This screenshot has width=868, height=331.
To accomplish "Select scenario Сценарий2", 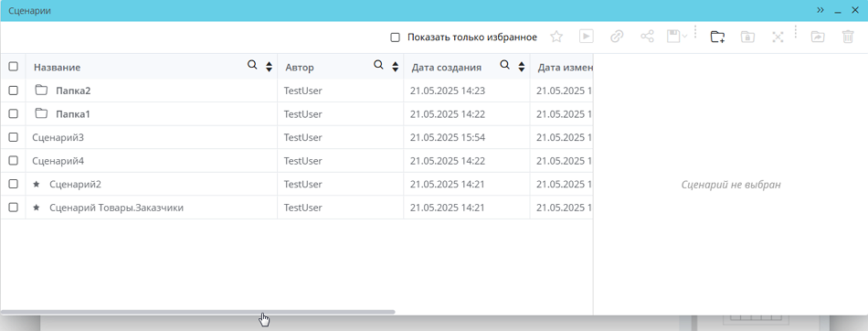I will 75,184.
